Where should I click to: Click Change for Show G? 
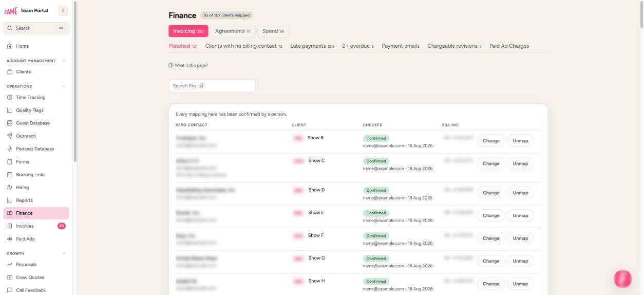click(x=491, y=261)
